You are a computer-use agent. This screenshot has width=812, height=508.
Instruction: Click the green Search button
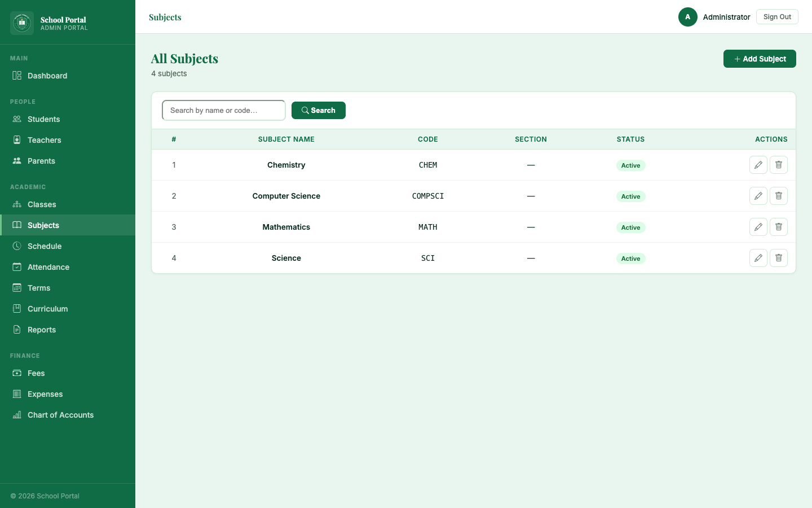[318, 111]
